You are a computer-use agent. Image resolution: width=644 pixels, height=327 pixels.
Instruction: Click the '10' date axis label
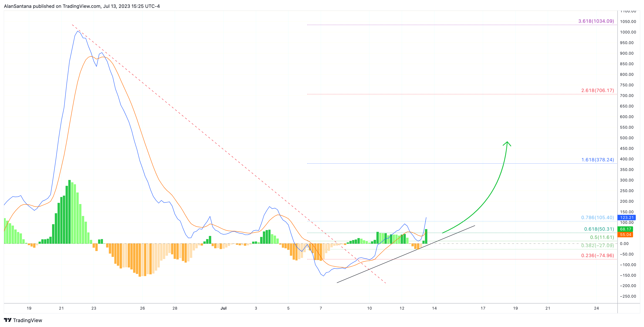(x=370, y=308)
